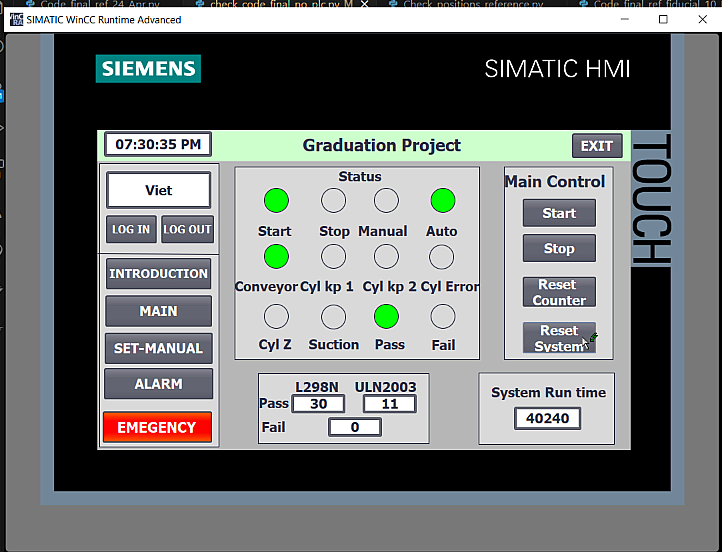Click the Fail row label in counters

pyautogui.click(x=274, y=427)
